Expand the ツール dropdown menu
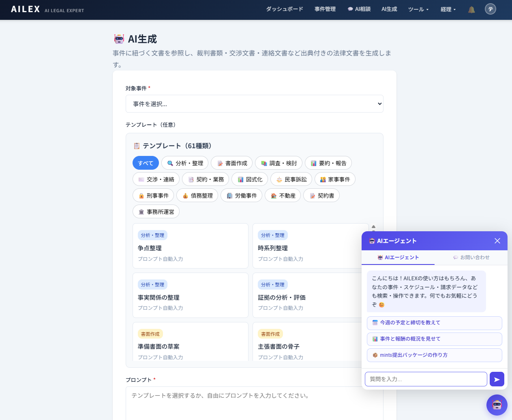The height and width of the screenshot is (420, 512). [x=418, y=9]
